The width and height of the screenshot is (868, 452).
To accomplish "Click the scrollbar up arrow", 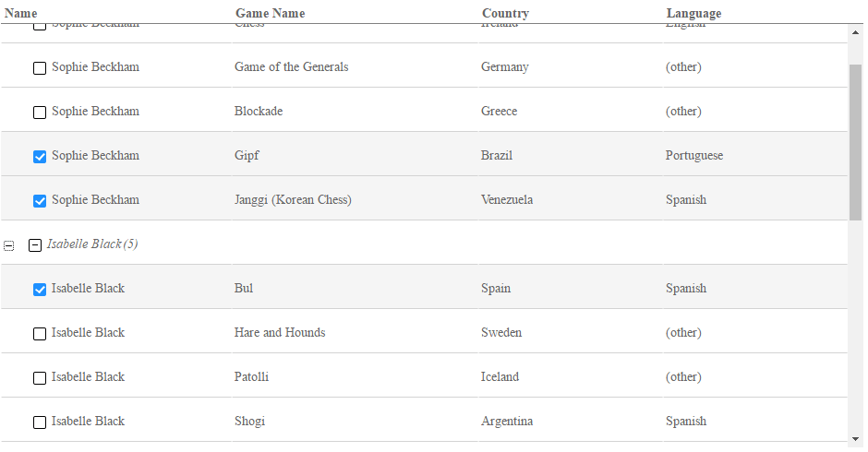I will 855,32.
